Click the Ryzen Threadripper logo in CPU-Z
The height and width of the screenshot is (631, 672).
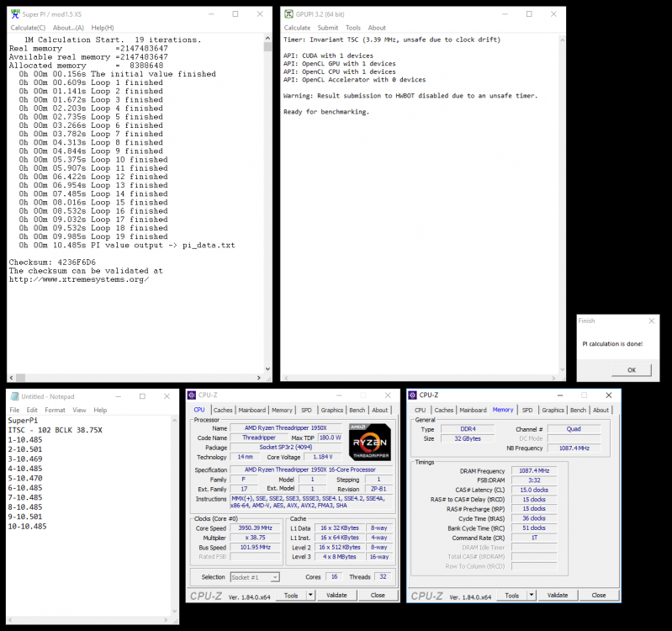pos(369,443)
